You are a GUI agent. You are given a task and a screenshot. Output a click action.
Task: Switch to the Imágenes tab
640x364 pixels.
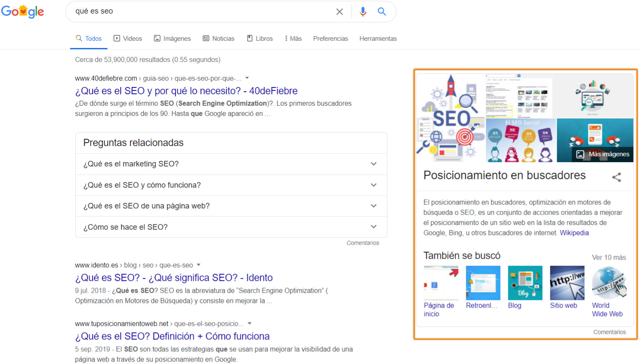coord(172,38)
